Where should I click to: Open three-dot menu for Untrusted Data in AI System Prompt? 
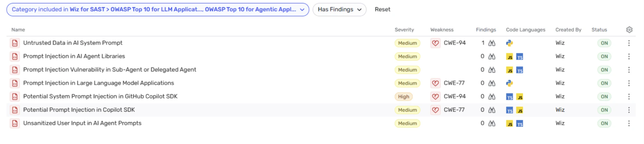pos(629,43)
